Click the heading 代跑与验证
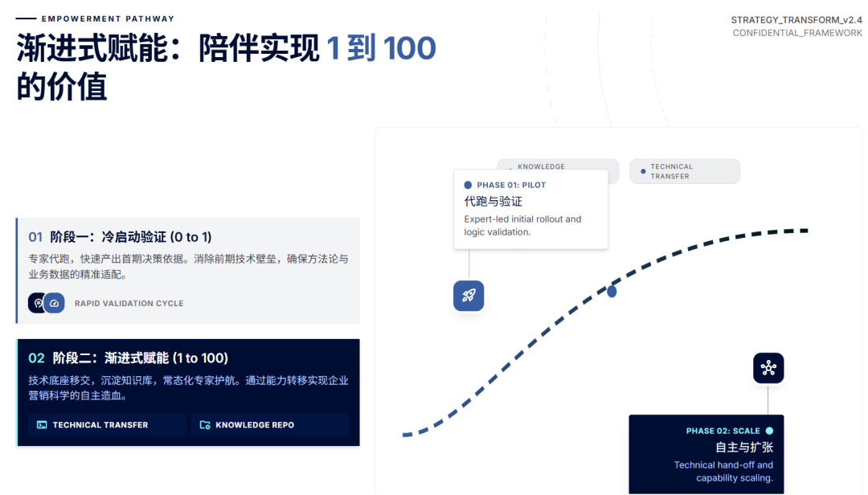This screenshot has height=495, width=868. [493, 201]
